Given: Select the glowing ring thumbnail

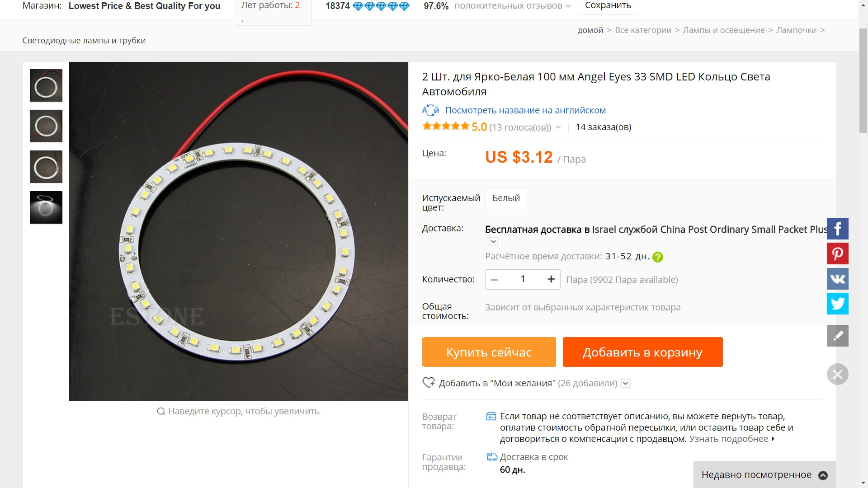Looking at the screenshot, I should tap(46, 207).
